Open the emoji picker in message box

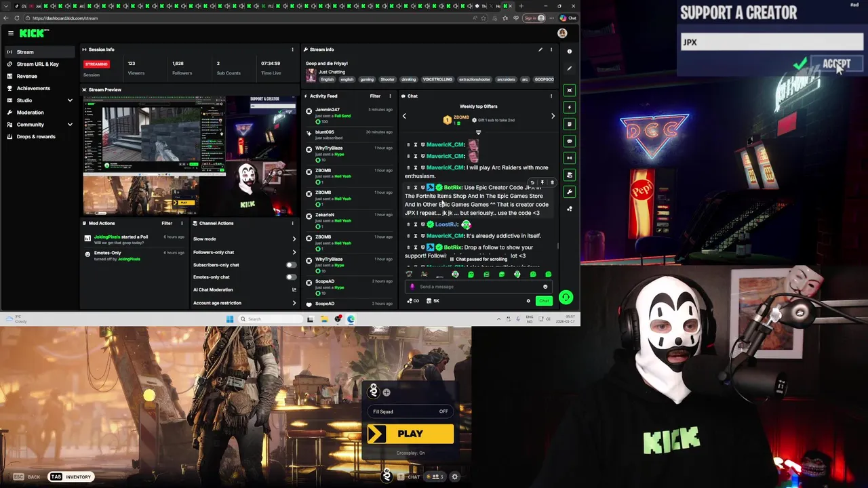(x=545, y=287)
